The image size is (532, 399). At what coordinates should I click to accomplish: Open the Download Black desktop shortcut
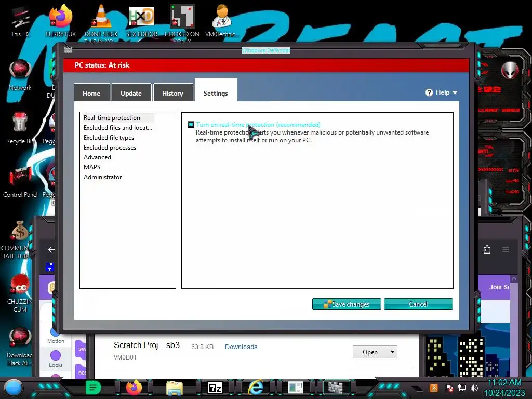click(x=19, y=347)
